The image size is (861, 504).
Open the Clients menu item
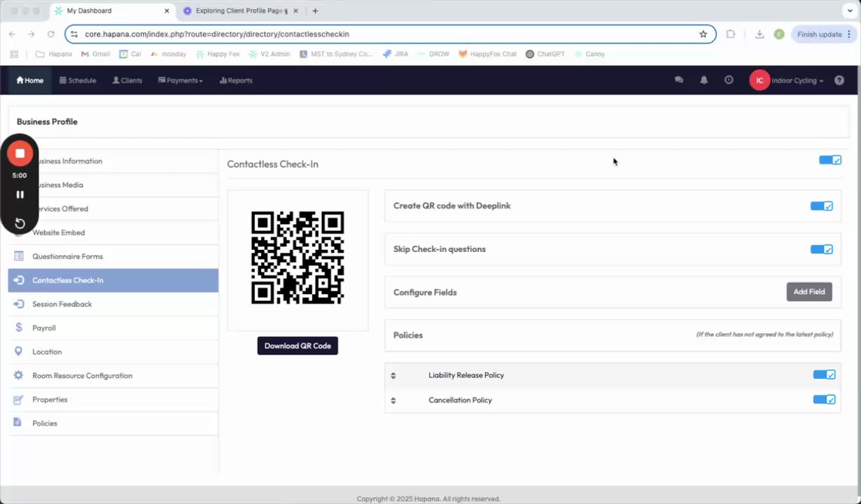pyautogui.click(x=127, y=80)
